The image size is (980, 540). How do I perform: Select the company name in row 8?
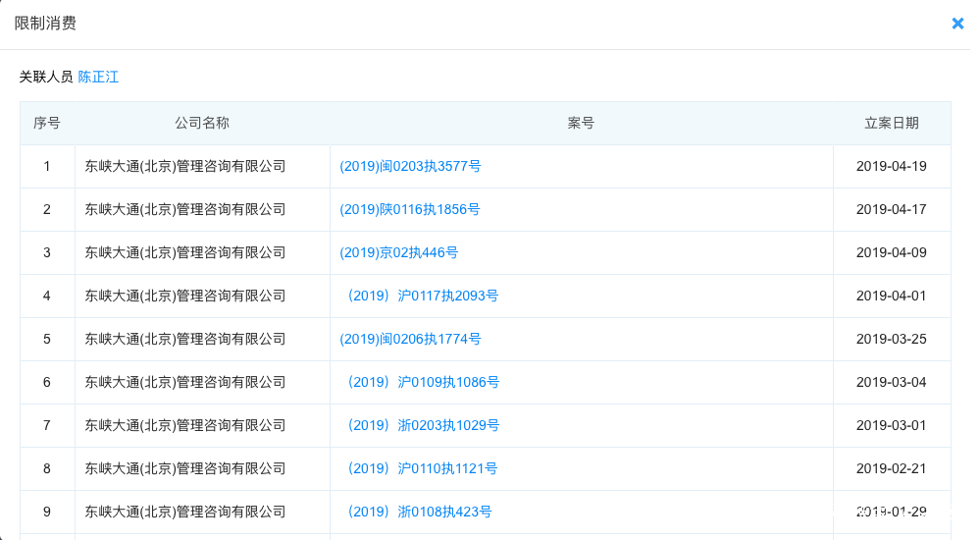point(185,468)
